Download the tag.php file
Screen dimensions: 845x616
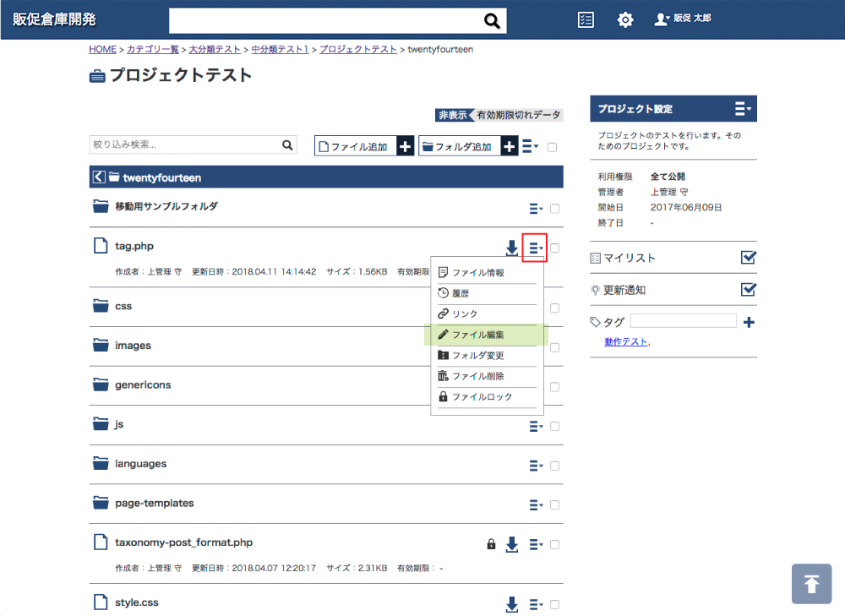(511, 248)
